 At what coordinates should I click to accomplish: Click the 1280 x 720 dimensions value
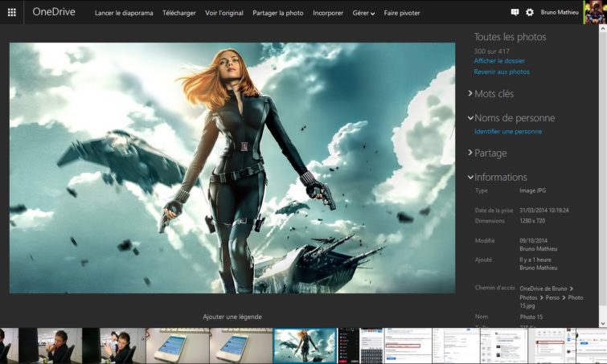click(532, 221)
